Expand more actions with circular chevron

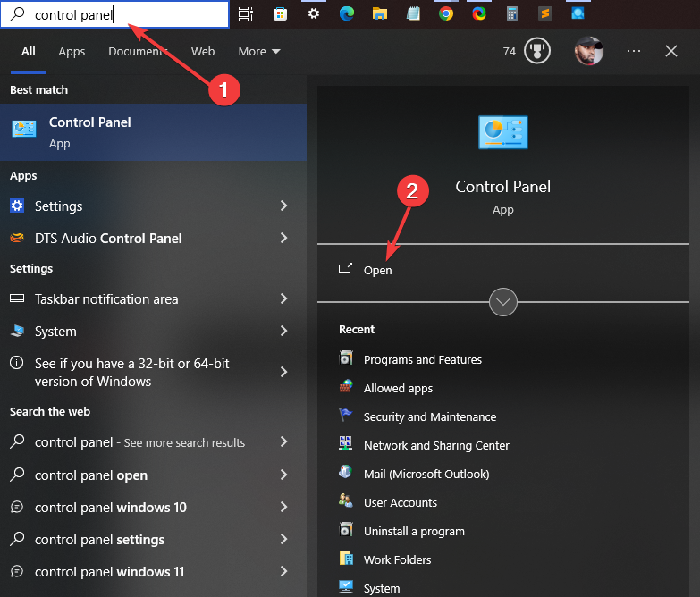[x=503, y=302]
